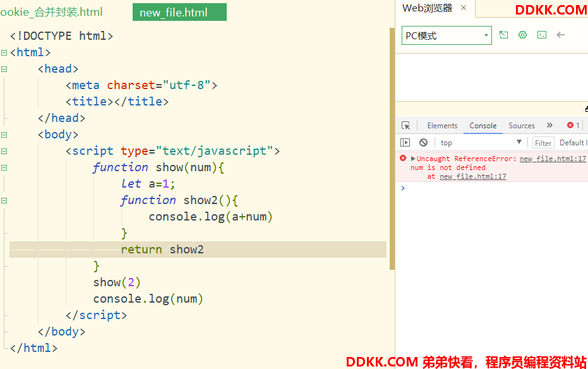Screen dimensions: 588x369
Task: Toggle the devtools console panel icon in browser toolbar
Action: (542, 35)
